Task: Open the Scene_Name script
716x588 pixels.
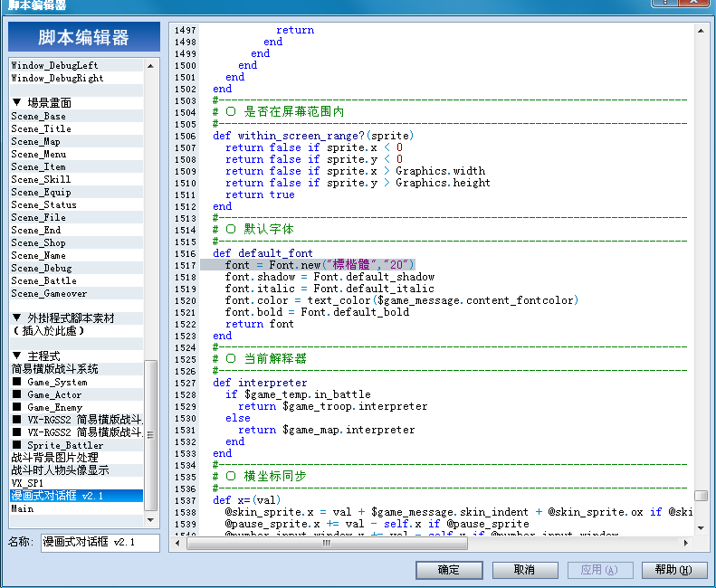Action: (77, 255)
